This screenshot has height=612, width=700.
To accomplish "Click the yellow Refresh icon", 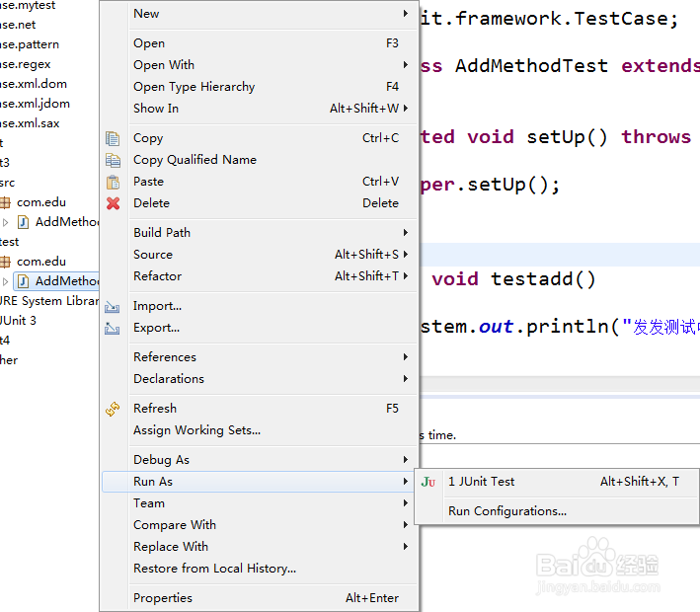I will point(113,409).
